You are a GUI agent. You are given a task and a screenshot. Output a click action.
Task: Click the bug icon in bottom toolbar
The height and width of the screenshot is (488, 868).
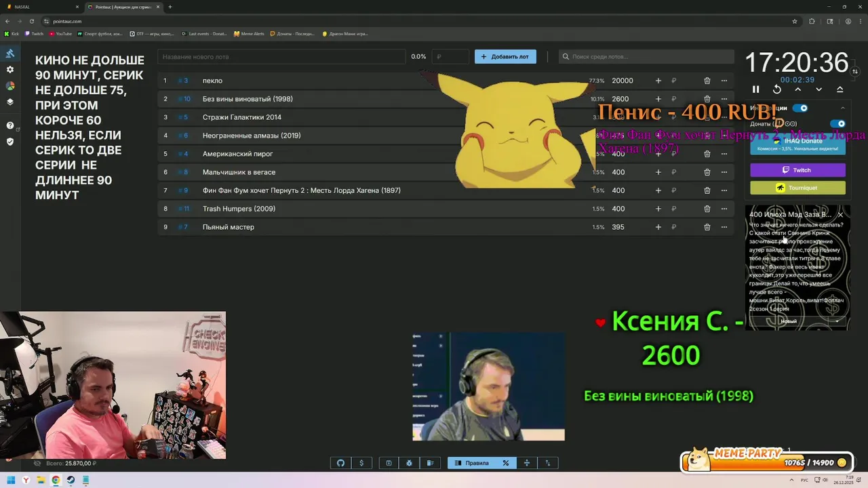click(410, 463)
